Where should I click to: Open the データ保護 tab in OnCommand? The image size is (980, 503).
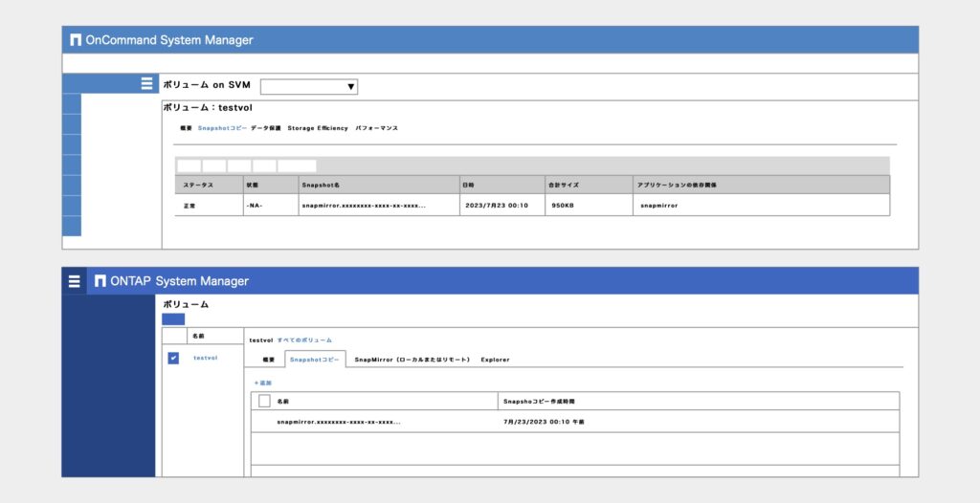click(x=265, y=128)
